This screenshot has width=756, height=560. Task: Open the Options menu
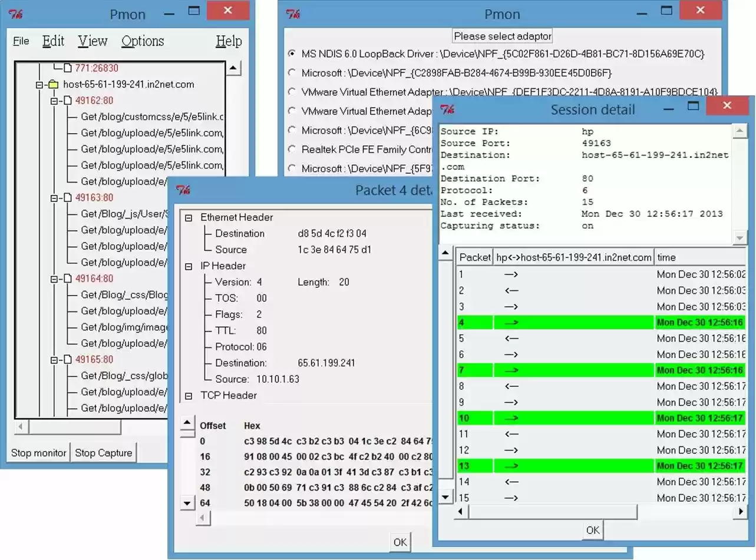pos(141,41)
